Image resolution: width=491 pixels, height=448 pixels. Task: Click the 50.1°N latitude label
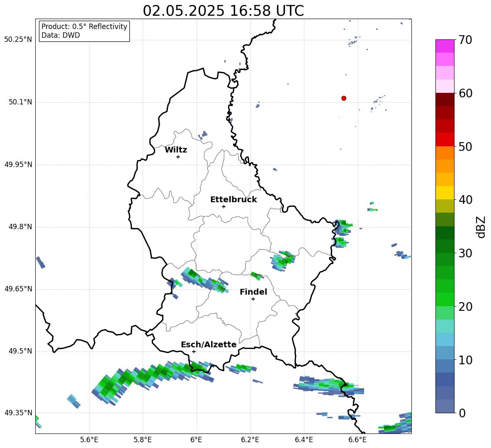click(20, 102)
